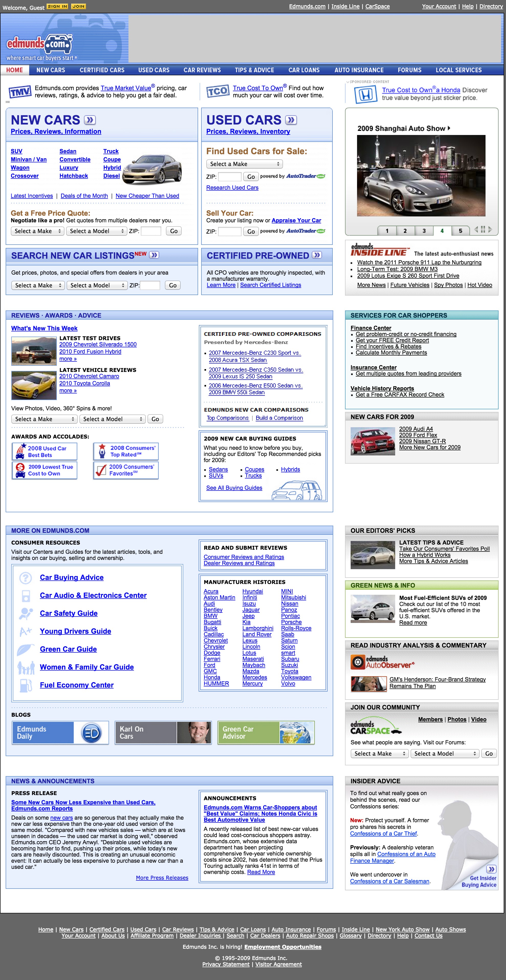Open Select a Make dropdown under Find Used Cars
The width and height of the screenshot is (506, 980).
click(x=244, y=164)
